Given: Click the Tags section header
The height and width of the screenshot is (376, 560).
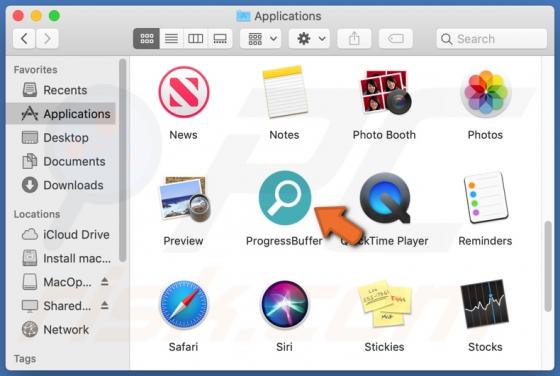Looking at the screenshot, I should (25, 359).
